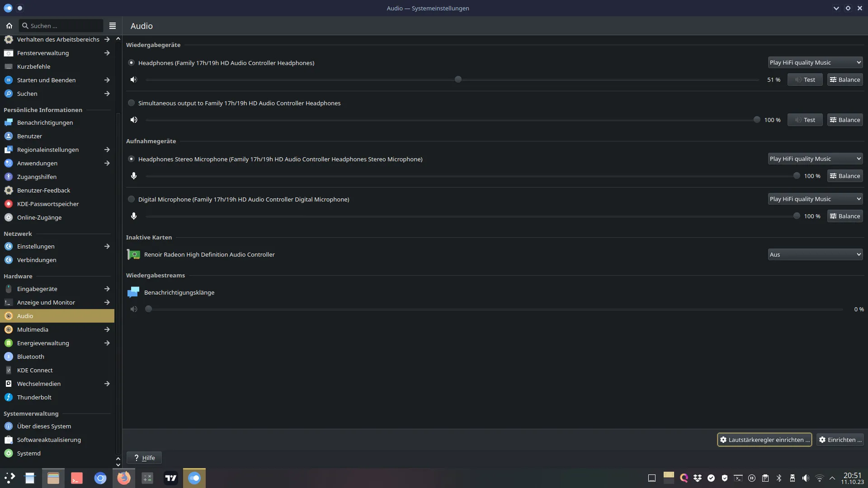Open Bluetooth settings in the sidebar

coord(31,357)
